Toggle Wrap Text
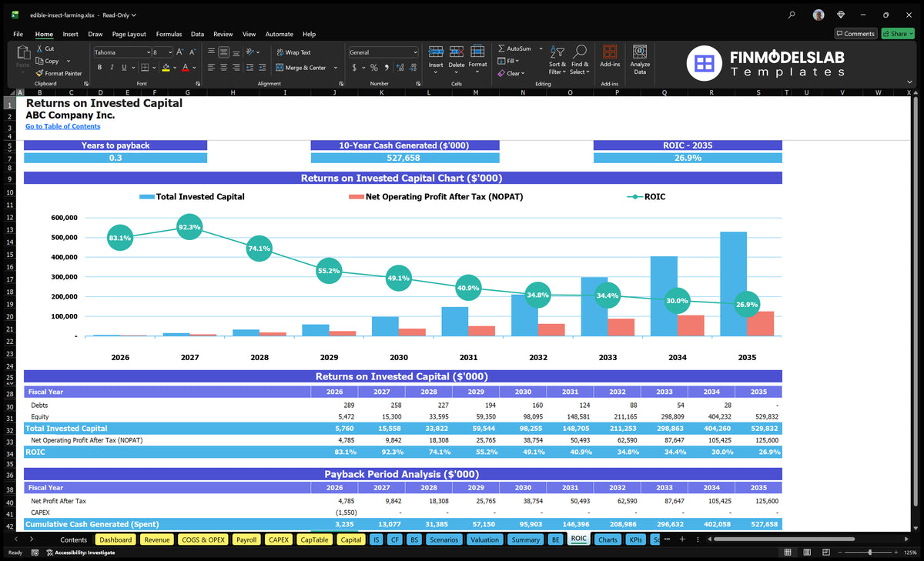The width and height of the screenshot is (924, 561). pyautogui.click(x=293, y=52)
